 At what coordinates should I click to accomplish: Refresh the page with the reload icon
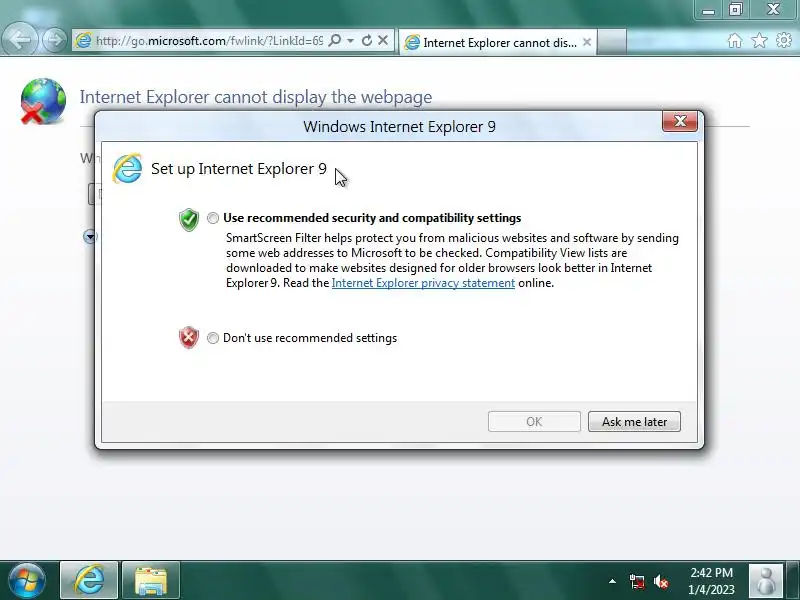367,40
